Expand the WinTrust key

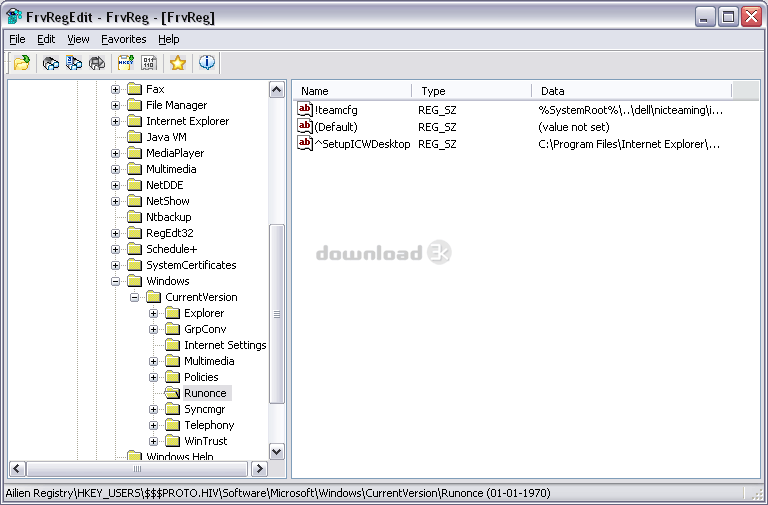point(153,441)
